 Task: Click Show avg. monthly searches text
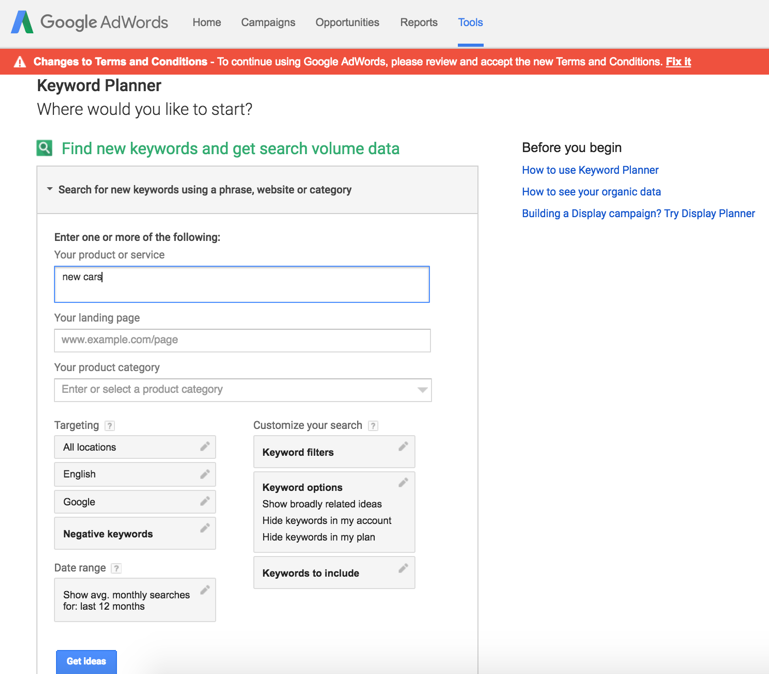[127, 600]
